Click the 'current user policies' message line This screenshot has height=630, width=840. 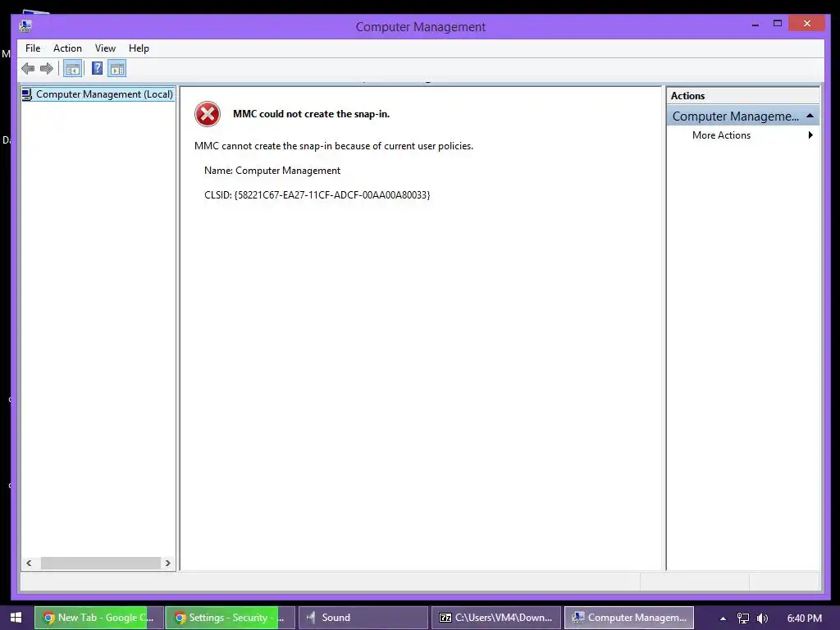pyautogui.click(x=334, y=146)
